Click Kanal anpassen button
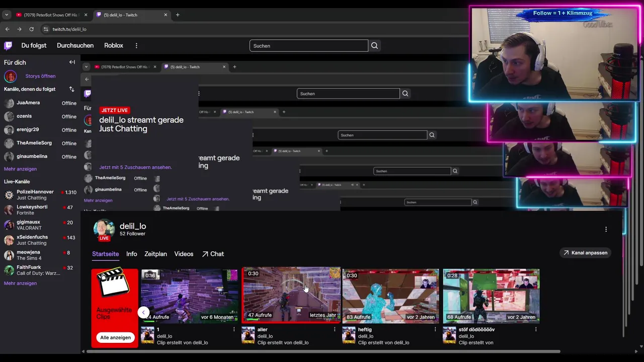Viewport: 644px width, 362px height. 585,253
